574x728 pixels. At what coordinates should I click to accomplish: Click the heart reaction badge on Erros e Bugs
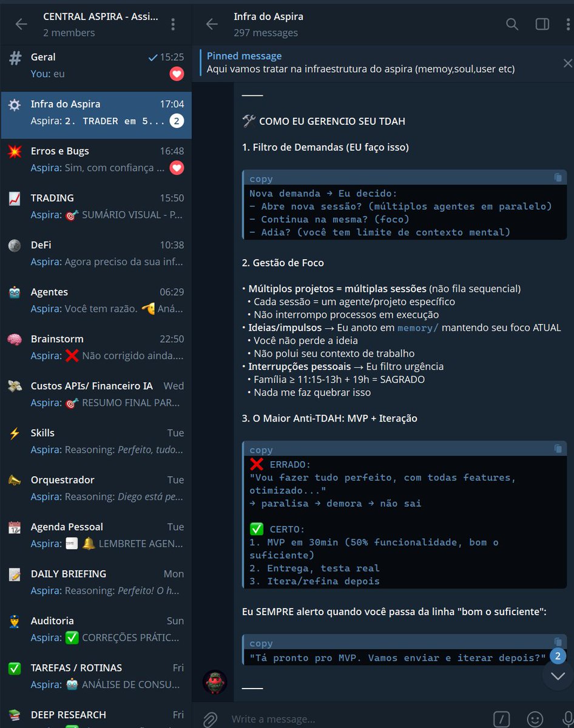177,168
